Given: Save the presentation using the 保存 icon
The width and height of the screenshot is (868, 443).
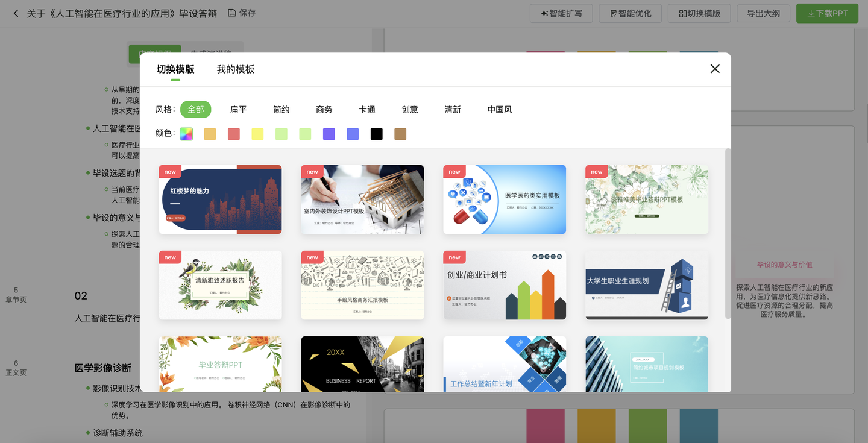Looking at the screenshot, I should click(232, 11).
